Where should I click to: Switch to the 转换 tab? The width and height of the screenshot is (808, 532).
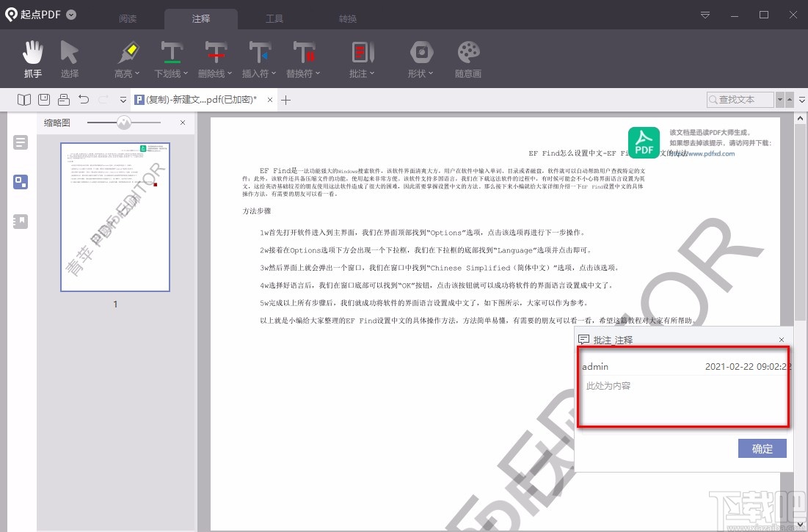point(348,19)
